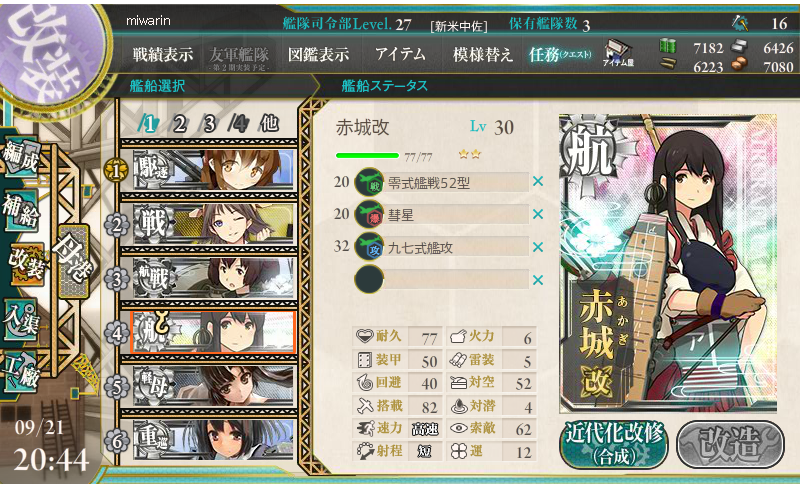Switch to the 他 other ships tab
804x488 pixels.
[270, 124]
